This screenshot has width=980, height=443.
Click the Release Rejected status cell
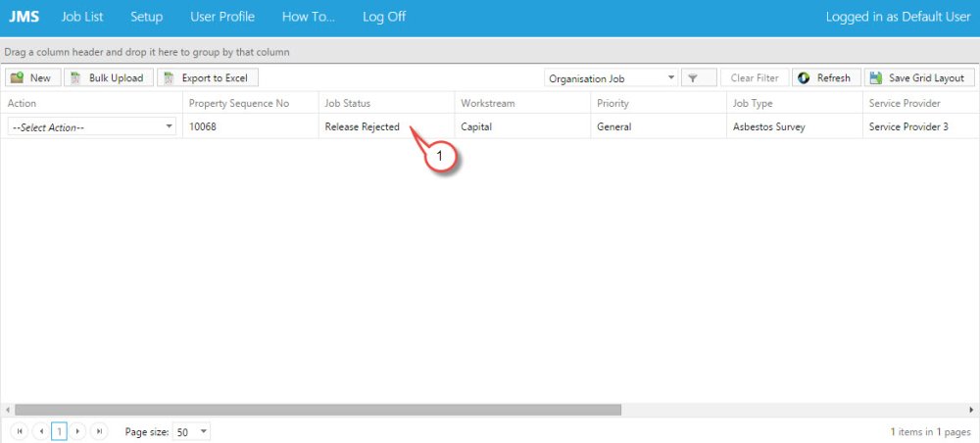click(386, 126)
